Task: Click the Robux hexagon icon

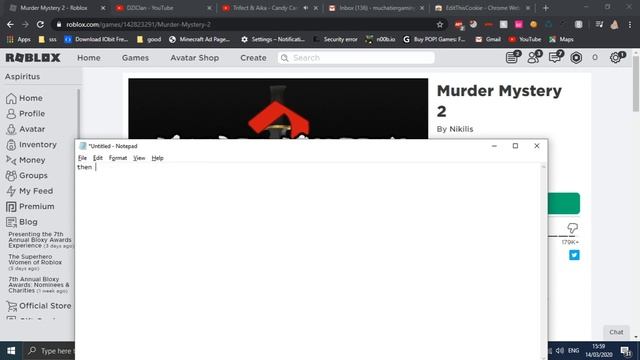Action: (x=576, y=58)
